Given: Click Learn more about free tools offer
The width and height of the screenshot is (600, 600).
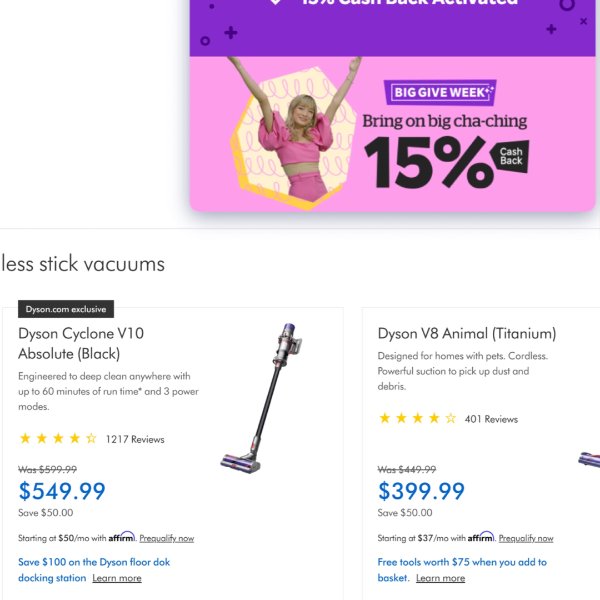Looking at the screenshot, I should [440, 578].
